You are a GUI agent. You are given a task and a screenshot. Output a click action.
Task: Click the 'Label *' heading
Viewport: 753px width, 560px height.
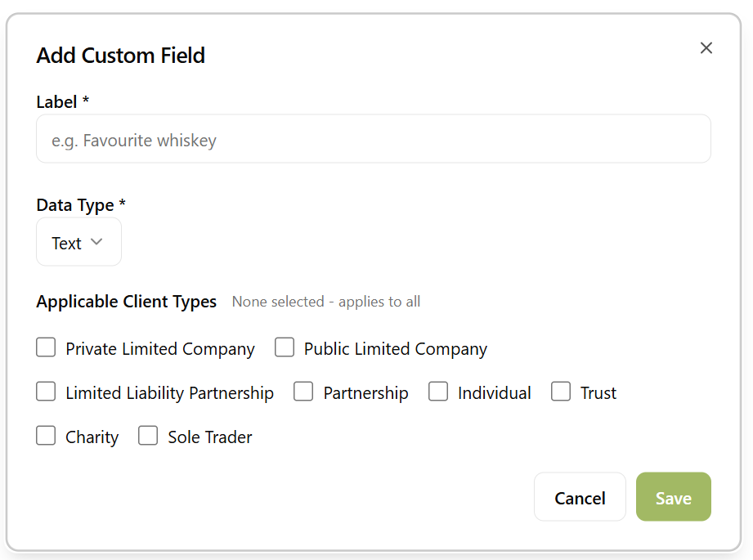pos(62,101)
